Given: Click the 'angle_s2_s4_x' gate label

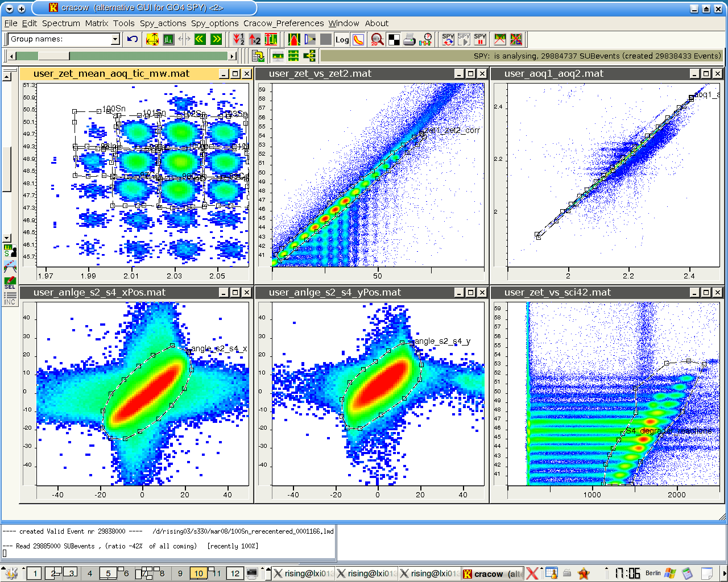Looking at the screenshot, I should pos(219,348).
